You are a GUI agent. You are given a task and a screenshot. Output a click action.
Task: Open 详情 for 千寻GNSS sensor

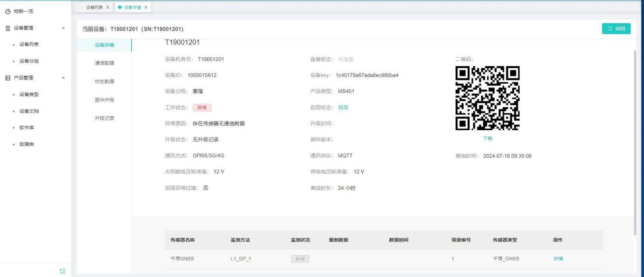coord(558,259)
